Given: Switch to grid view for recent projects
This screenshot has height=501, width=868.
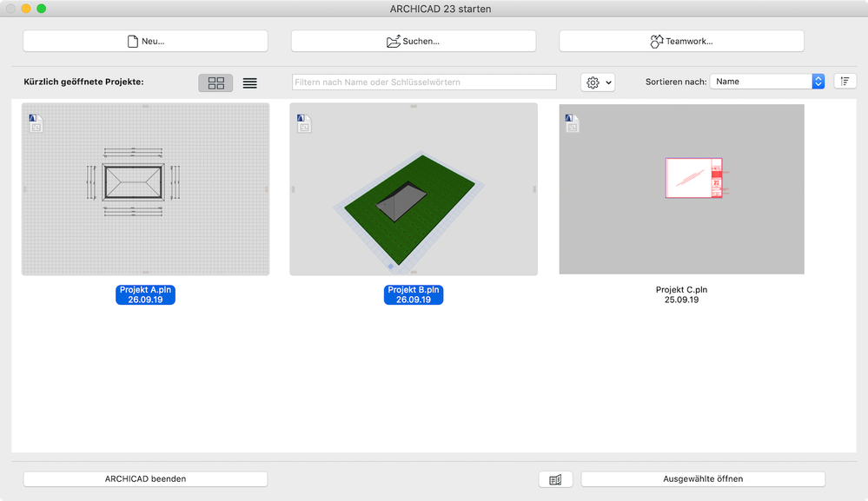Looking at the screenshot, I should pos(215,82).
